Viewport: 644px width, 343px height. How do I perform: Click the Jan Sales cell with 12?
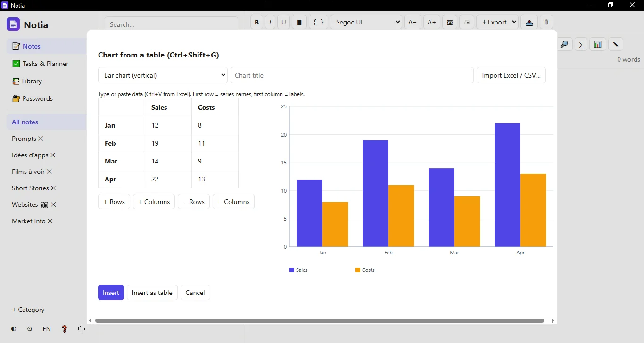[x=168, y=125]
